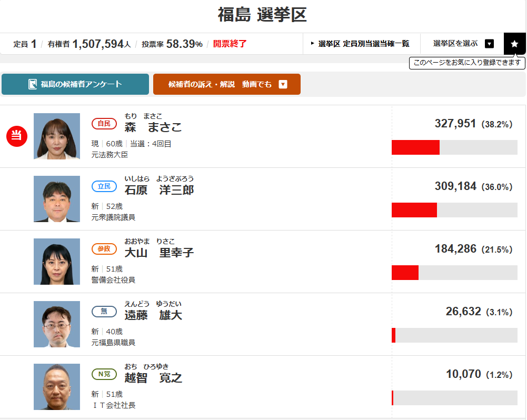Expand the 候補者の訴え・解説 動画でも menu
Viewport: 527px width, 420px height.
coord(283,84)
